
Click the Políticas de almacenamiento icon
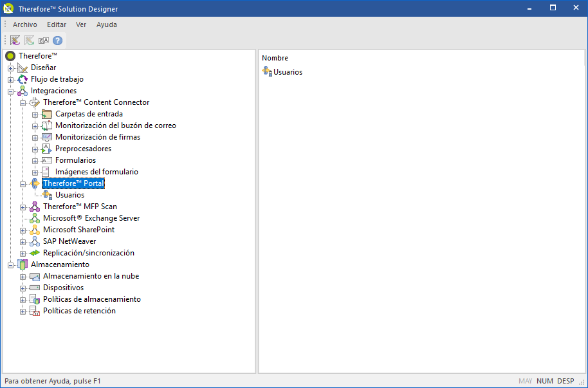coord(35,299)
